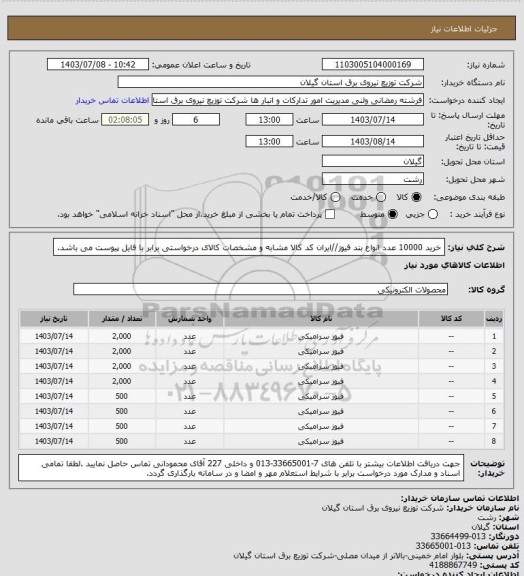Click the delivery city field رشت

(373, 179)
